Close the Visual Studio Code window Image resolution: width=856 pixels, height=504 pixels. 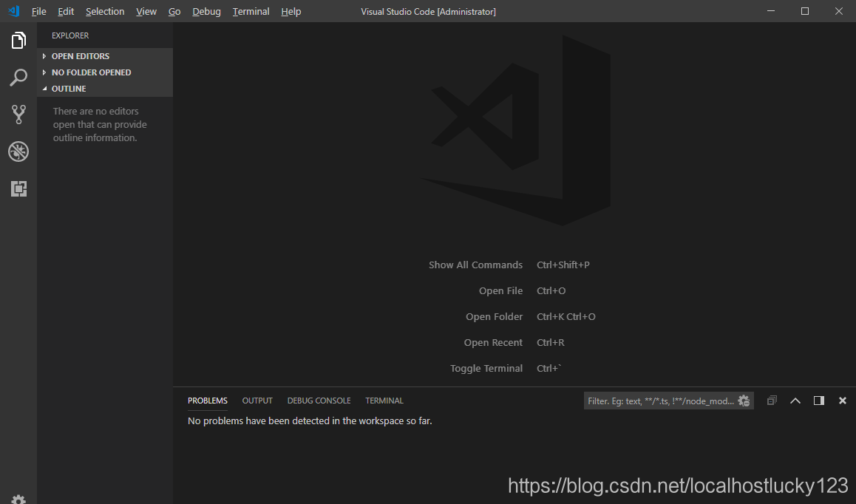[x=838, y=11]
